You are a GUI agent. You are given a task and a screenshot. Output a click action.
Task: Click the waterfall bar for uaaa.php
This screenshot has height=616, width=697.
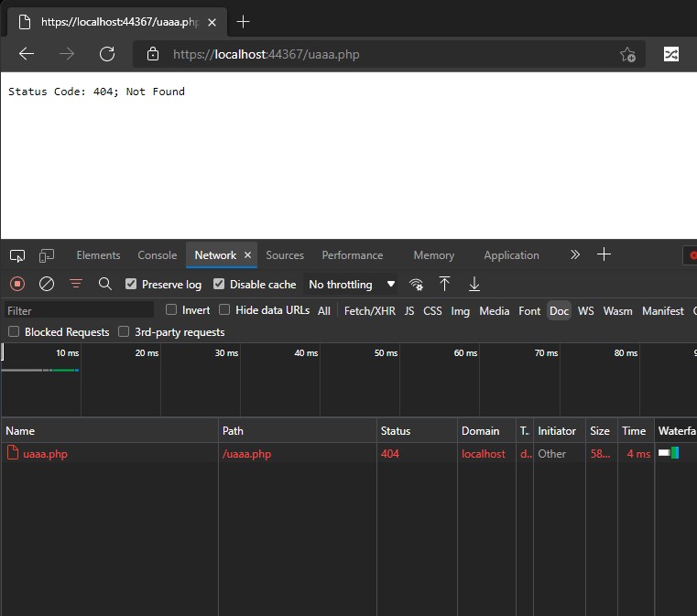669,453
